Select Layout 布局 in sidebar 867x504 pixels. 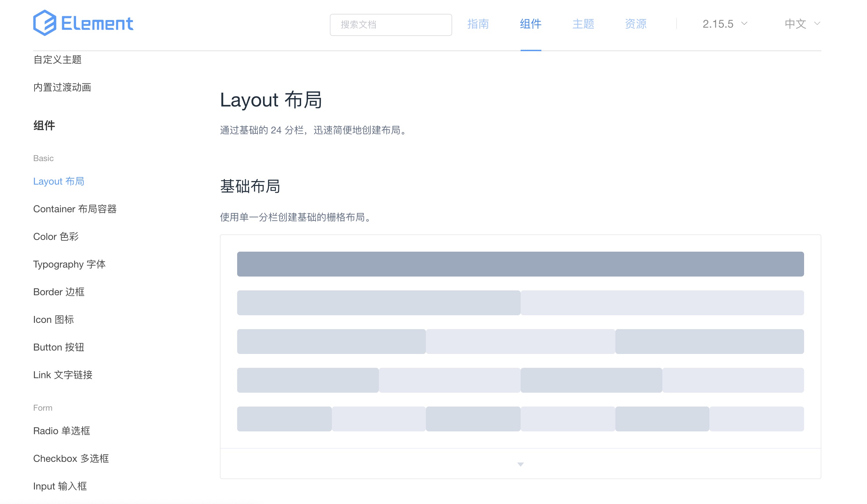[x=59, y=181]
